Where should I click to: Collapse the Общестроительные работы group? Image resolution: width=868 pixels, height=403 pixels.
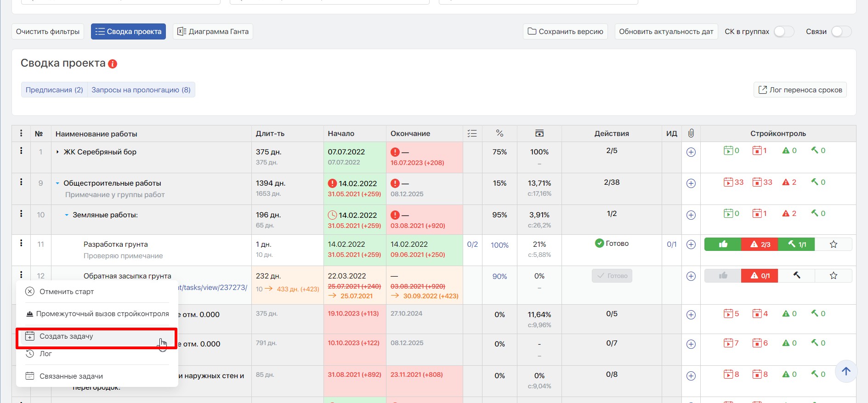[57, 183]
